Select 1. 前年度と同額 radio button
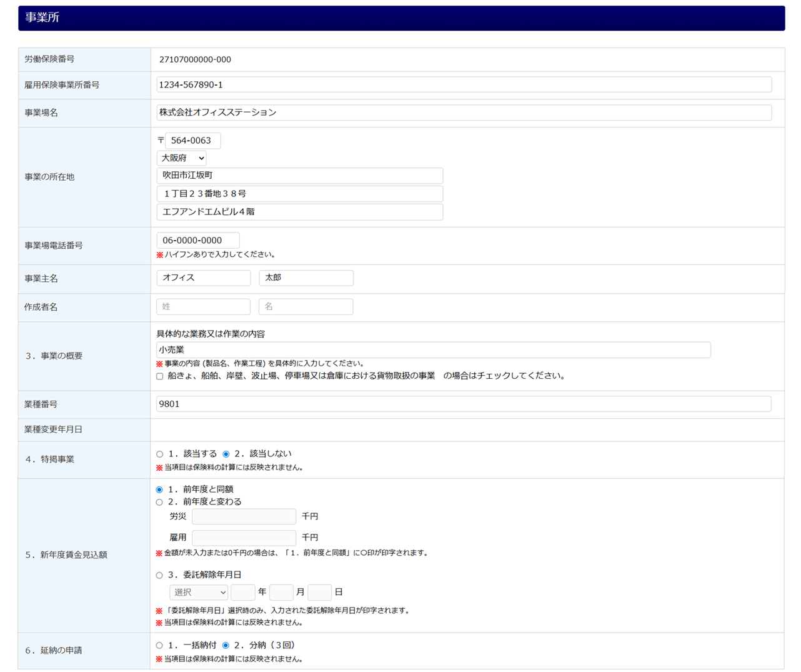The image size is (801, 672). tap(159, 489)
